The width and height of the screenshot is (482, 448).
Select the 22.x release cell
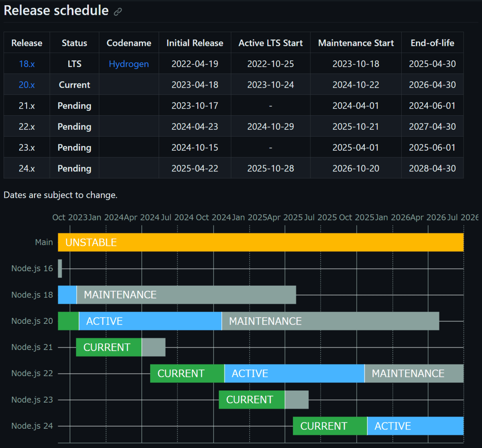click(x=27, y=127)
